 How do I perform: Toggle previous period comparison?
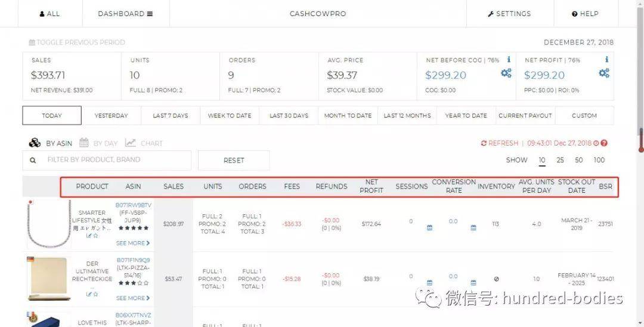[x=78, y=42]
